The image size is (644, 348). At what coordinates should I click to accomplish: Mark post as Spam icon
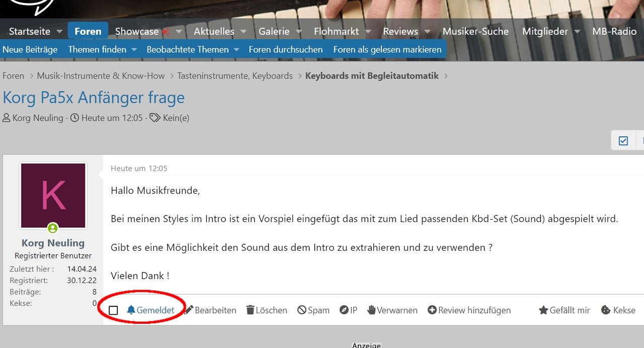tap(302, 310)
